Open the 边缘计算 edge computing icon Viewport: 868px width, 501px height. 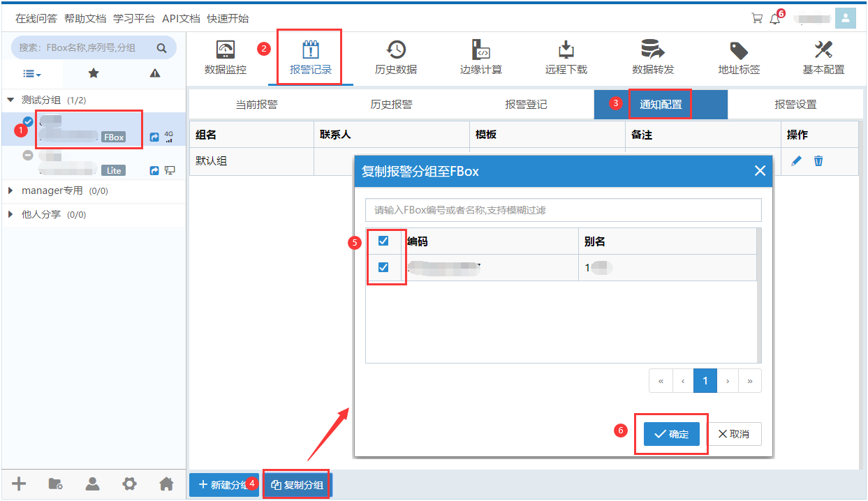click(x=480, y=51)
